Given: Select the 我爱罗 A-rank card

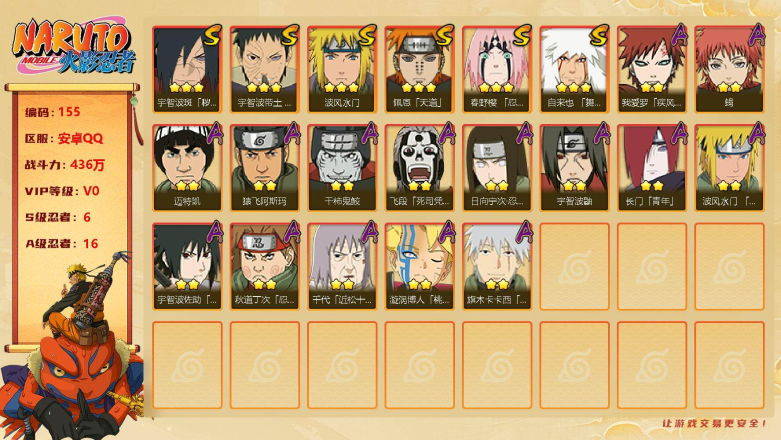Looking at the screenshot, I should [652, 69].
